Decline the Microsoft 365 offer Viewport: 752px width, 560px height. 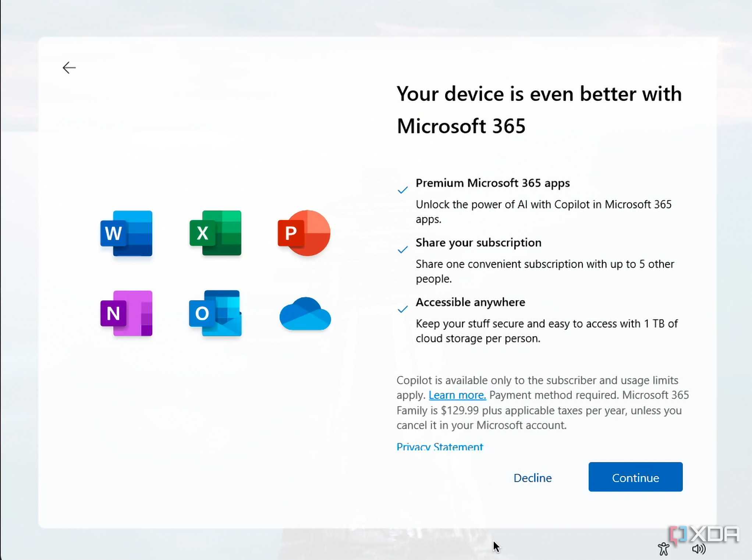[x=532, y=478]
